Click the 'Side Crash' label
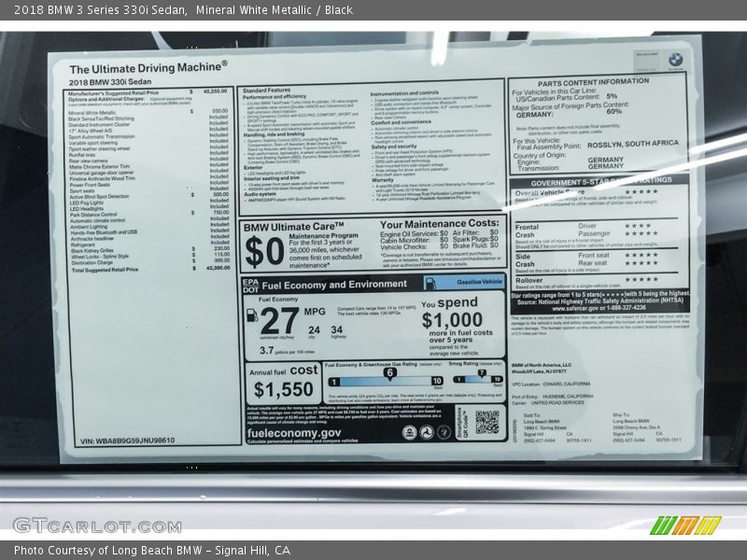Screen dimensions: 747x560 tap(525, 260)
